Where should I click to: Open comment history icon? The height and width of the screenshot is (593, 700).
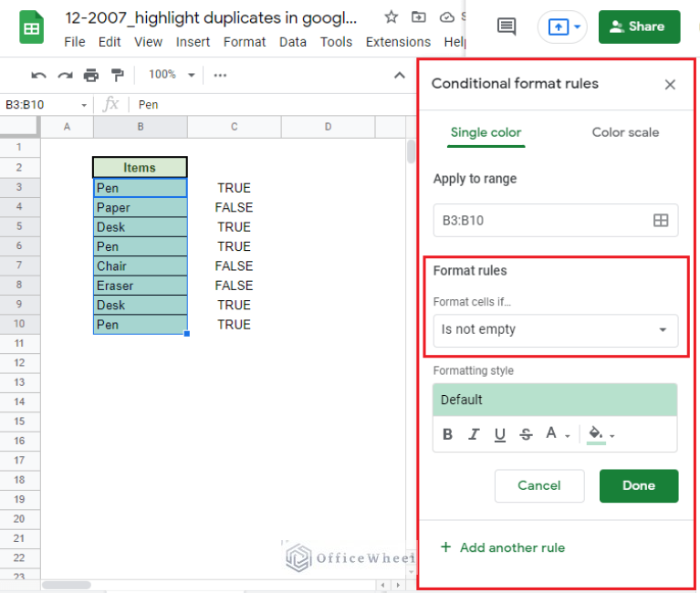point(507,26)
